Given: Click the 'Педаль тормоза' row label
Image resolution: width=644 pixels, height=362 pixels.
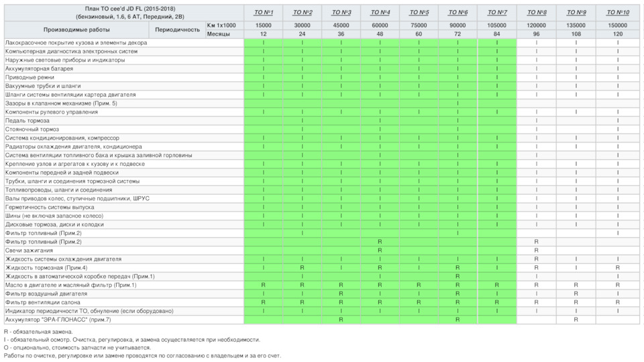Looking at the screenshot, I should pyautogui.click(x=27, y=120).
